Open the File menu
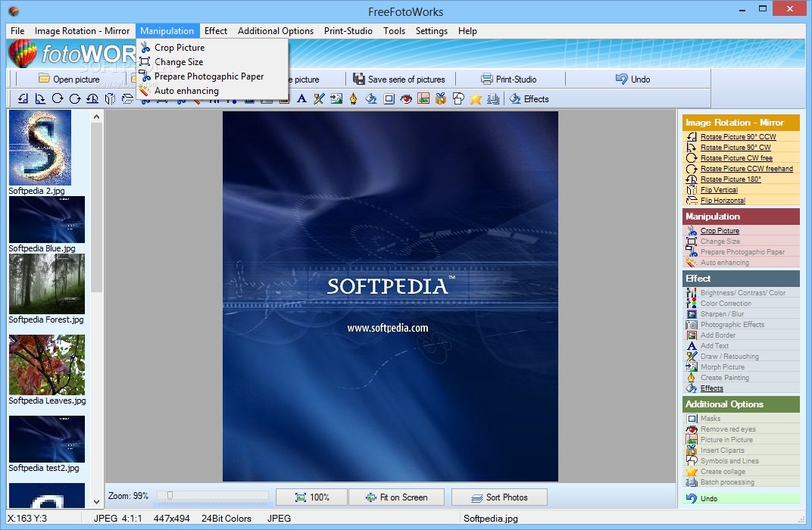 pyautogui.click(x=17, y=30)
